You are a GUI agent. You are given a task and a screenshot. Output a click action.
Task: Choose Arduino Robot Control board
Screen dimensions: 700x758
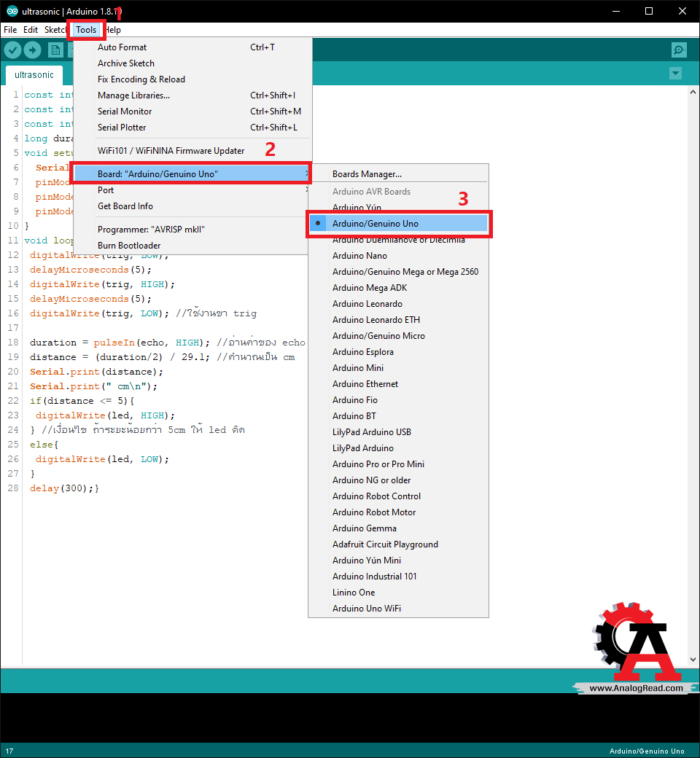pos(398,496)
